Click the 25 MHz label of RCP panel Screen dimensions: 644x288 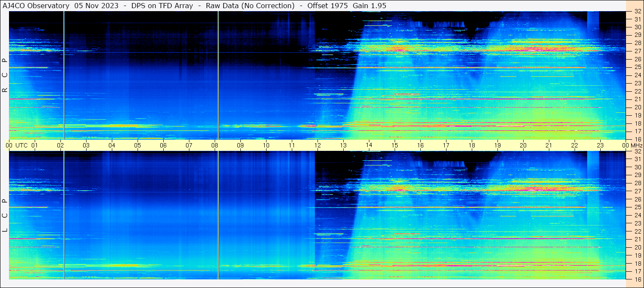637,67
